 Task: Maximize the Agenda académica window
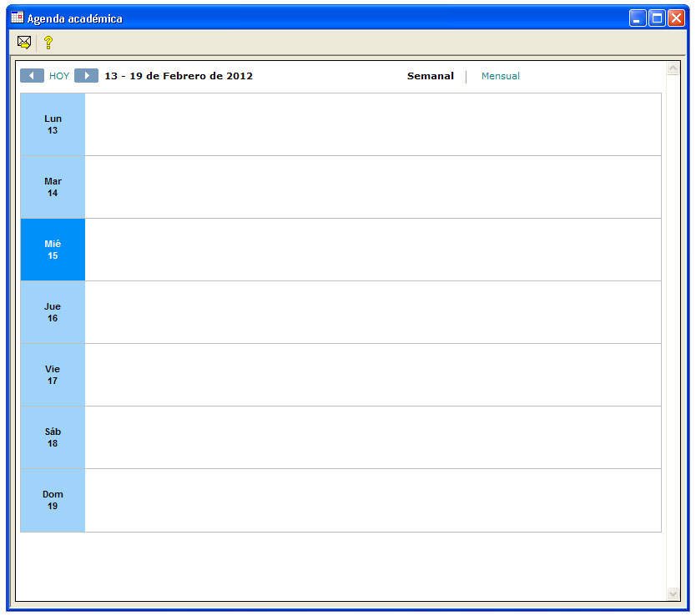(x=657, y=18)
